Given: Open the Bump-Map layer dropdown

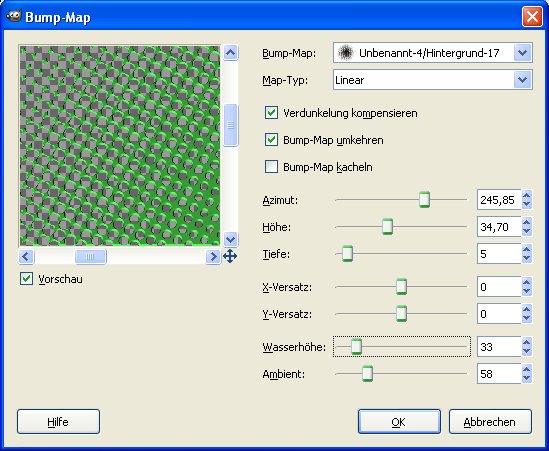Looking at the screenshot, I should click(x=433, y=53).
